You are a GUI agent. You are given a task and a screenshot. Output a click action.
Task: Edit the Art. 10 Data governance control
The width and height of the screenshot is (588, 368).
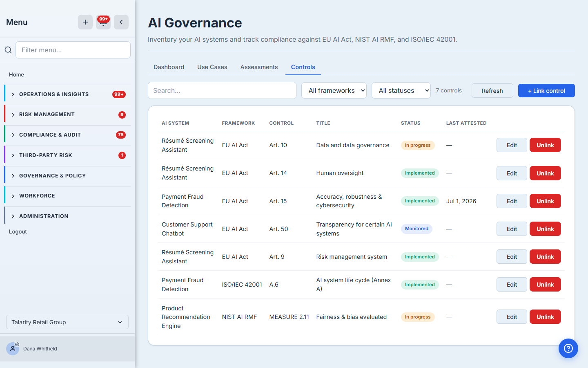(x=512, y=145)
